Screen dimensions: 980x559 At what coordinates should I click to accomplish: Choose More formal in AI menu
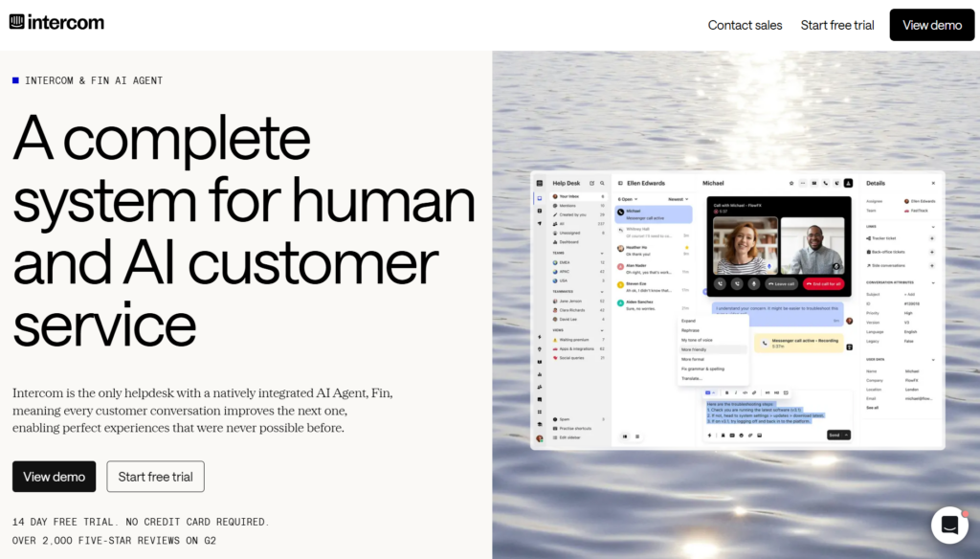(713, 360)
